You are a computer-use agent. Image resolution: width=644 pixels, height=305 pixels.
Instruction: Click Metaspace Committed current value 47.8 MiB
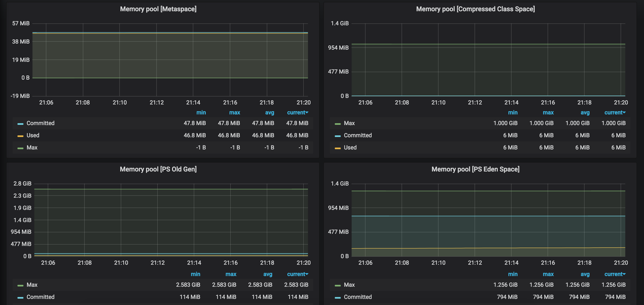coord(297,123)
